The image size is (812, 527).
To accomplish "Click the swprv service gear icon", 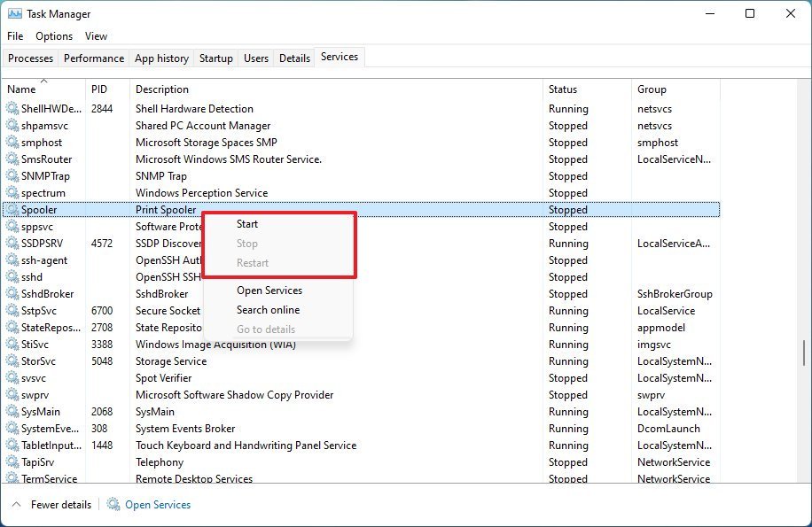I will (x=11, y=394).
